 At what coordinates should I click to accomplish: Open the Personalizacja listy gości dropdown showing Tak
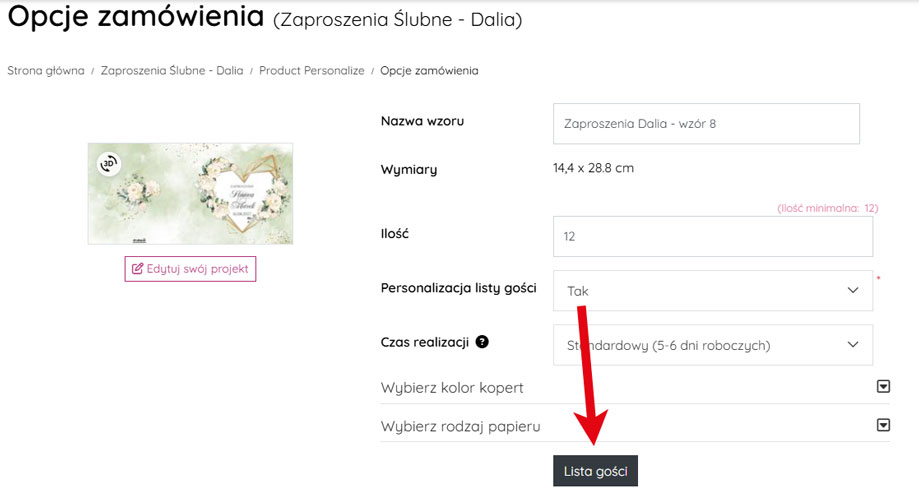712,290
